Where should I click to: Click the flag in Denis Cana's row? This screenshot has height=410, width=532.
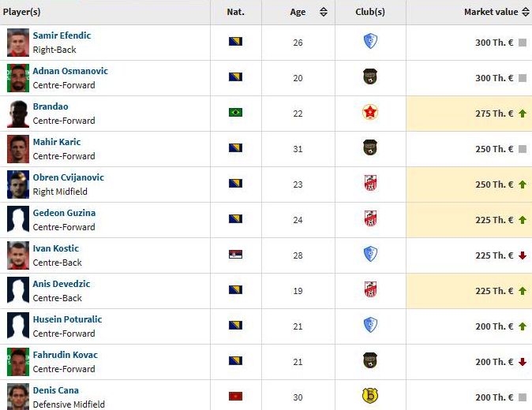pos(235,396)
